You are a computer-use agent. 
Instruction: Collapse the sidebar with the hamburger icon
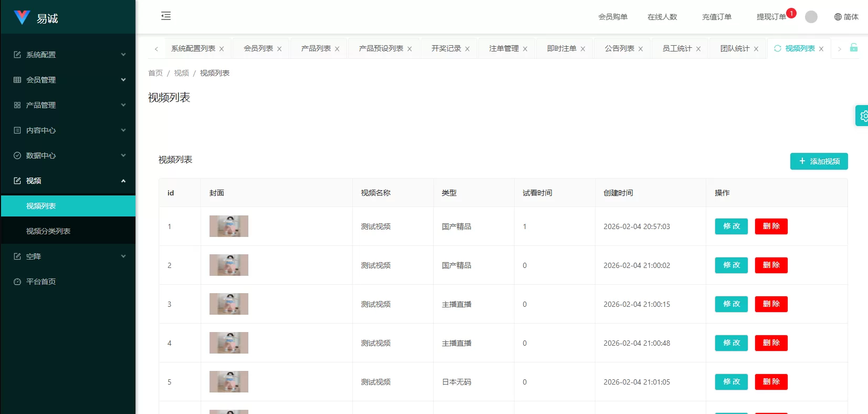click(x=166, y=16)
